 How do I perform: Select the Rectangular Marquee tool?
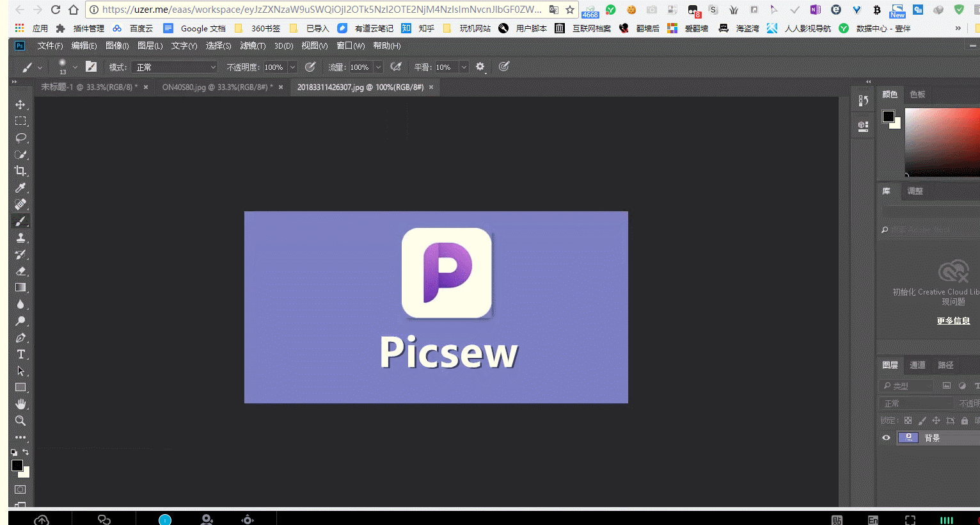(x=20, y=121)
